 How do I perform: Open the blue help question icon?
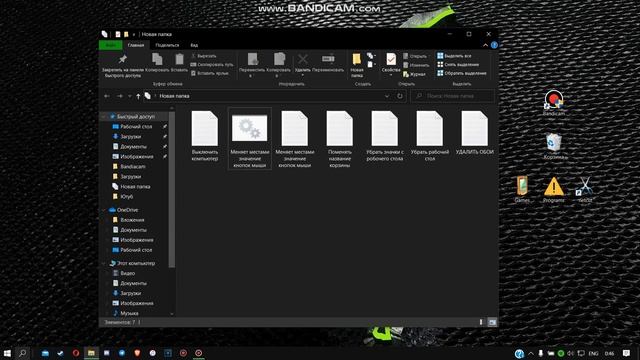[x=494, y=45]
